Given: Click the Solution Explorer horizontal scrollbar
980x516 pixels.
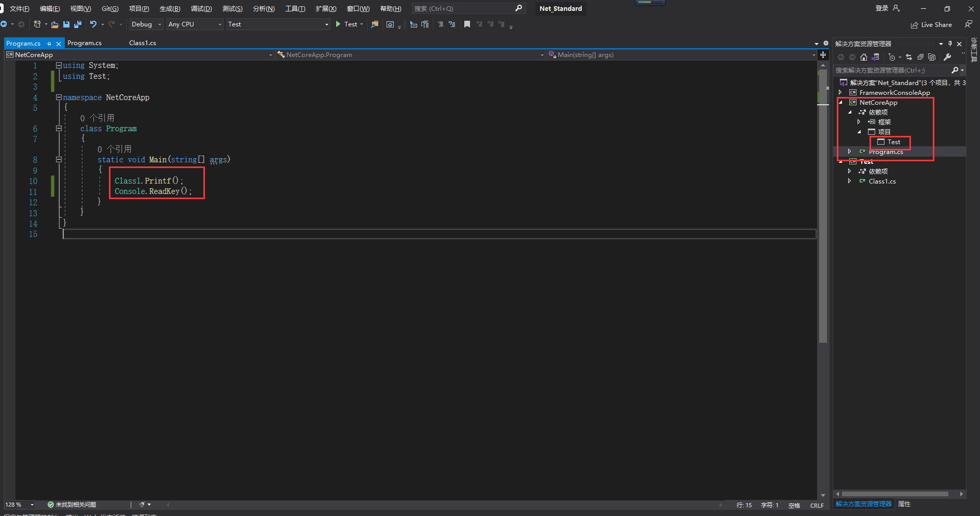Looking at the screenshot, I should point(895,494).
